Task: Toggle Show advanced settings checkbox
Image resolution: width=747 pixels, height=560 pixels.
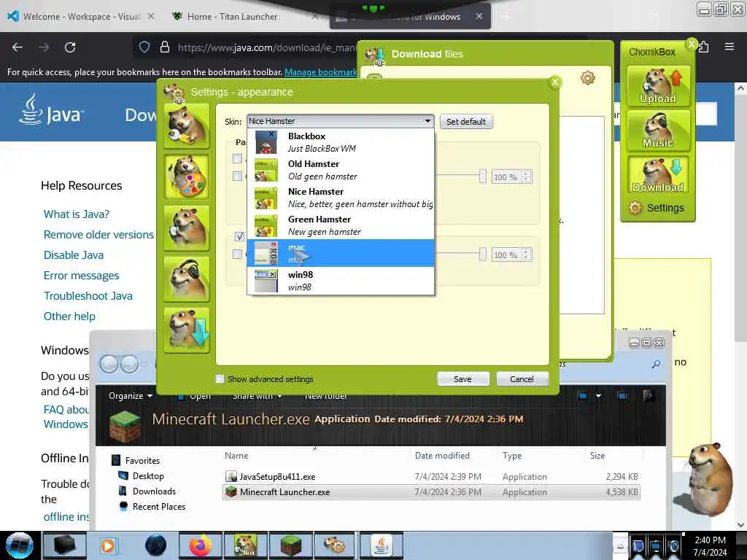Action: (x=220, y=379)
